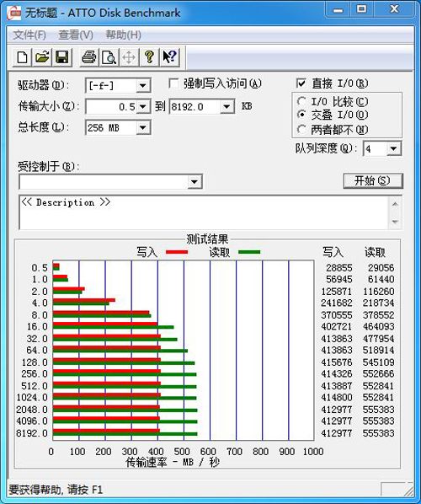Expand the maximum transfer size 8192.0 dropdown
Image resolution: width=421 pixels, height=504 pixels.
[x=226, y=106]
